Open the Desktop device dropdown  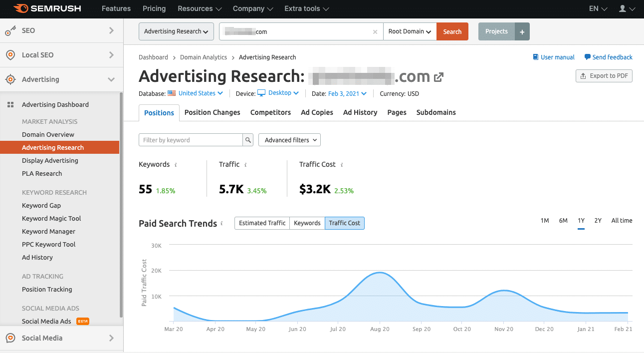tap(284, 93)
